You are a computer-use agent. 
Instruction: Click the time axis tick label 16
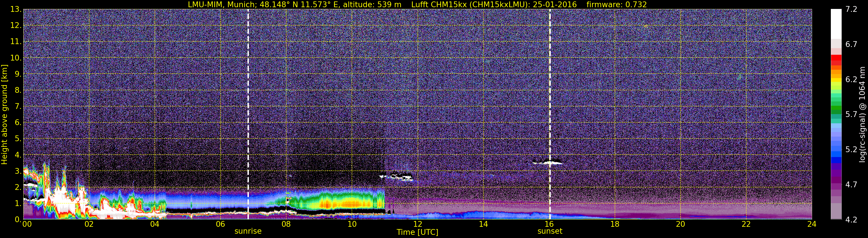(x=549, y=224)
